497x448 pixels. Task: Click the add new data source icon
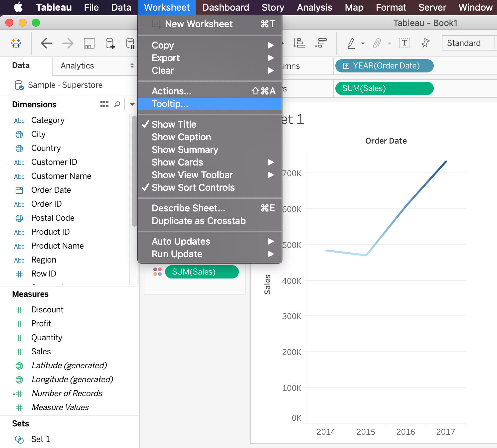tap(110, 43)
